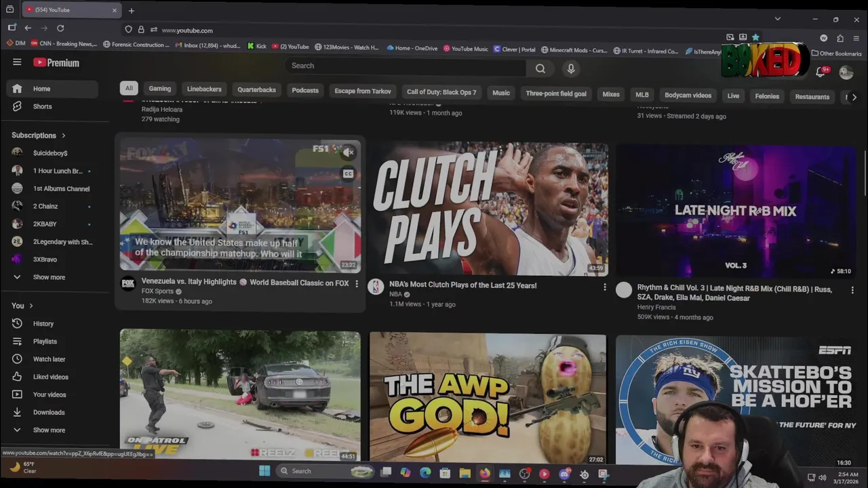868x488 pixels.
Task: Toggle captions on the FOX Sports preview
Action: 348,174
